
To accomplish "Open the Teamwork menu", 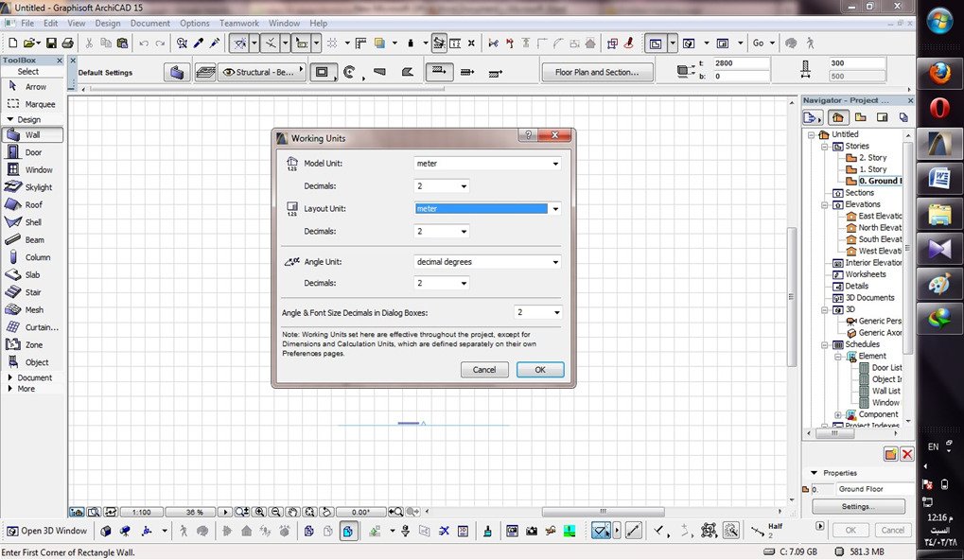I will pos(239,23).
